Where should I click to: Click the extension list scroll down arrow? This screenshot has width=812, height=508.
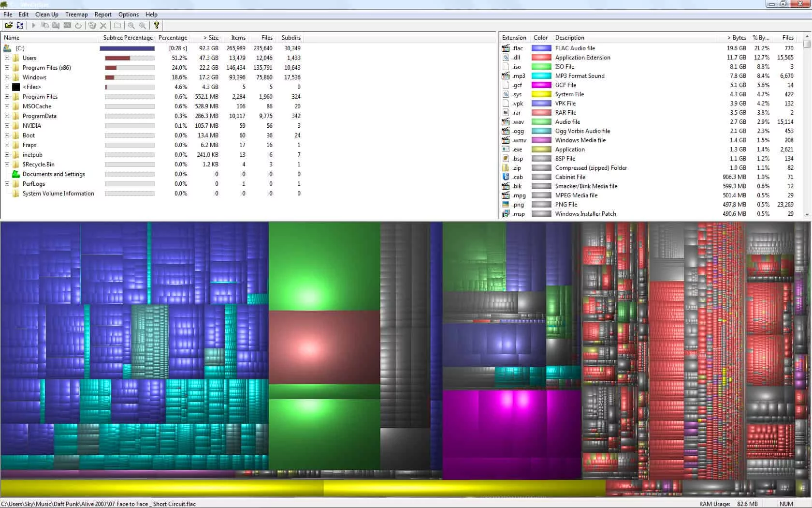807,214
